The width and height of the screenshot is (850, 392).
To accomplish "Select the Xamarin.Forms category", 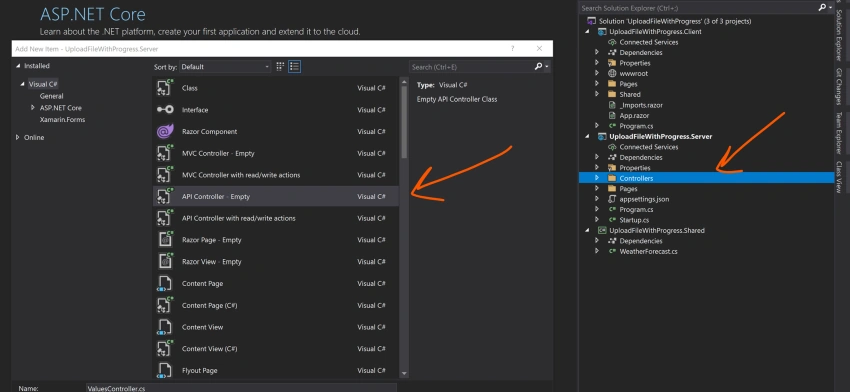I will pyautogui.click(x=62, y=119).
